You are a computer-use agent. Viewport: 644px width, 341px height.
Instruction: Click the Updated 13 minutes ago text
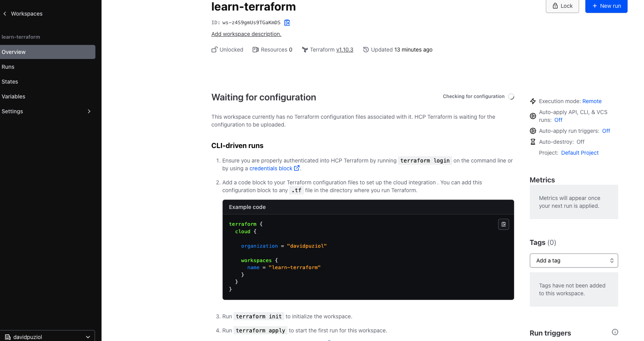(402, 50)
